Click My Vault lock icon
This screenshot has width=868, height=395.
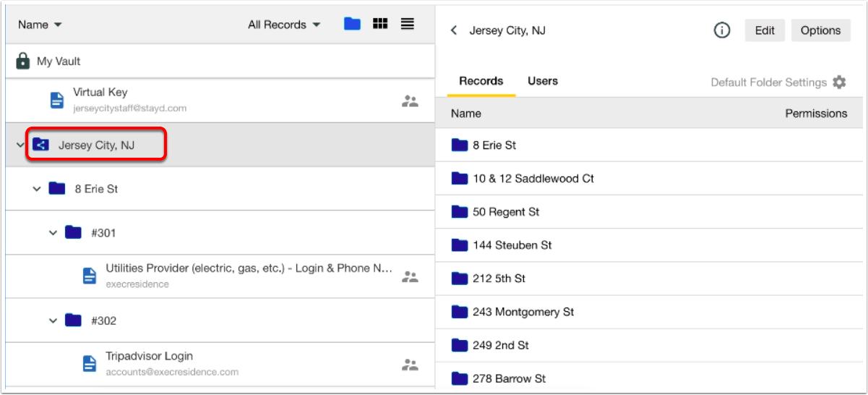[23, 61]
